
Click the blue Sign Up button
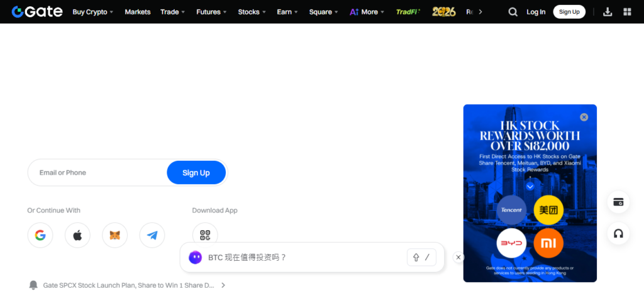[196, 173]
